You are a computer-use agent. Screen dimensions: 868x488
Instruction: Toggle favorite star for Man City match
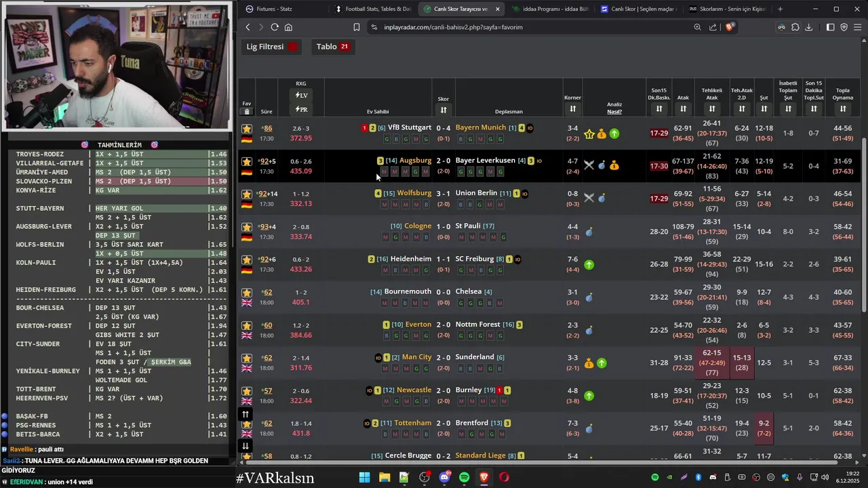pyautogui.click(x=247, y=358)
